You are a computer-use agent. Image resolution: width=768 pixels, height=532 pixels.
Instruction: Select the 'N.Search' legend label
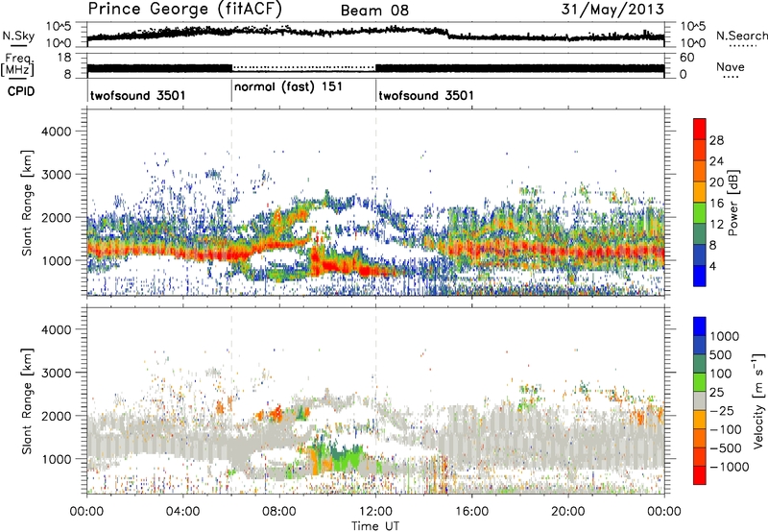point(741,36)
